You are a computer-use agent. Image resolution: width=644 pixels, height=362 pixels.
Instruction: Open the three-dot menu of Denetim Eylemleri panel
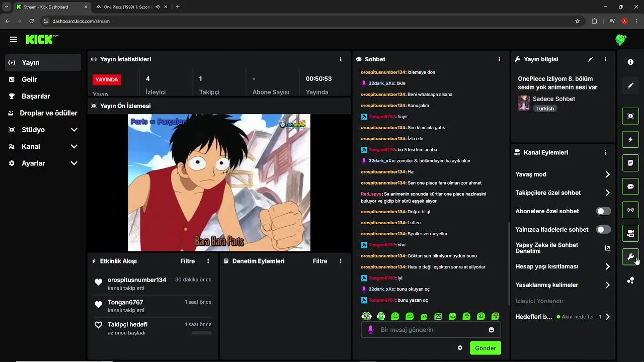tap(341, 261)
